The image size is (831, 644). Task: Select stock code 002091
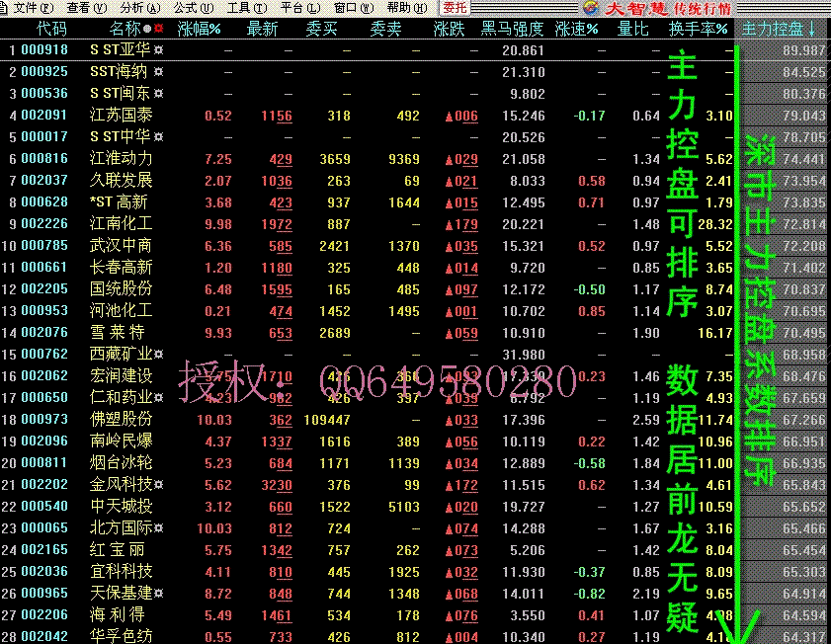[x=44, y=116]
